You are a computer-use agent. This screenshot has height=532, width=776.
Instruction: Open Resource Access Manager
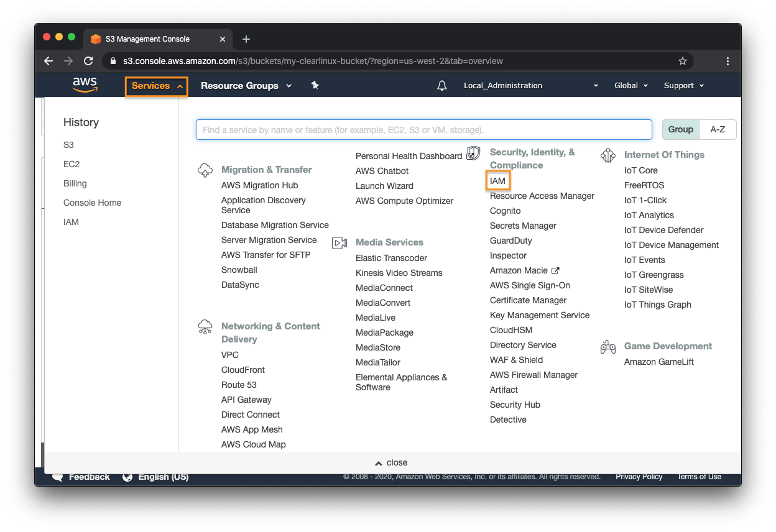[542, 196]
